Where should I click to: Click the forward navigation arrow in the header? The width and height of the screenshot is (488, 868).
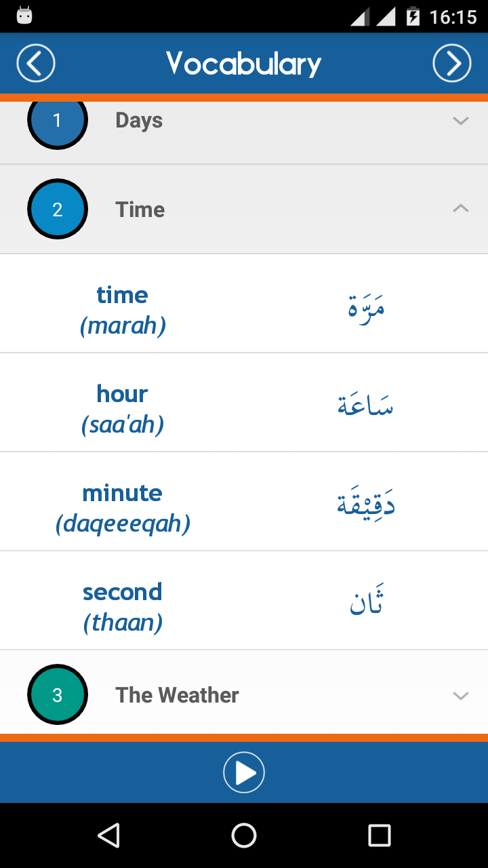(451, 62)
